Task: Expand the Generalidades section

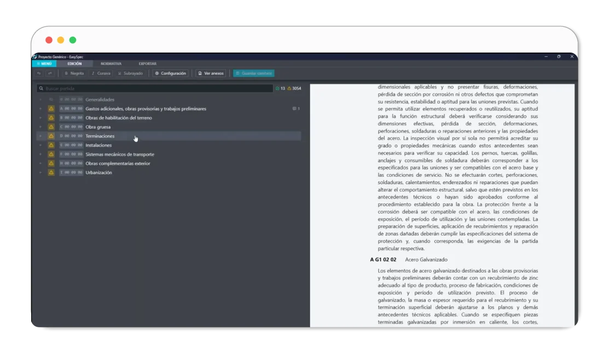Action: [40, 100]
